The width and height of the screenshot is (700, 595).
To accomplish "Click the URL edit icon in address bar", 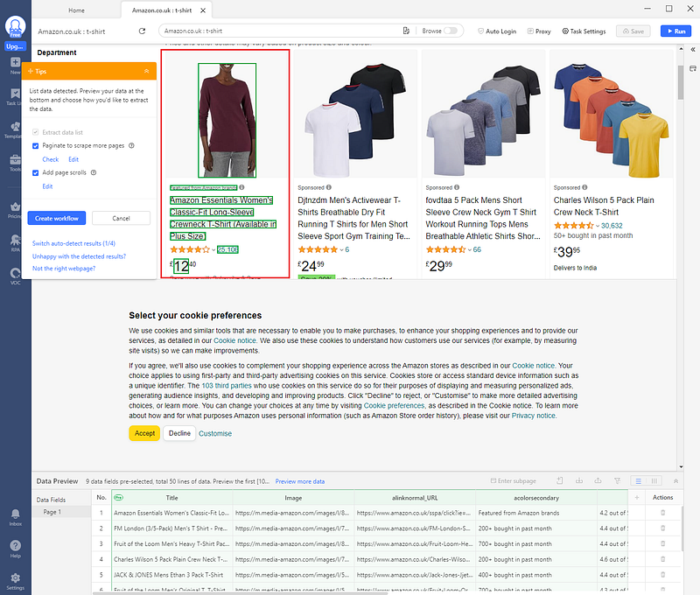I will tap(406, 31).
